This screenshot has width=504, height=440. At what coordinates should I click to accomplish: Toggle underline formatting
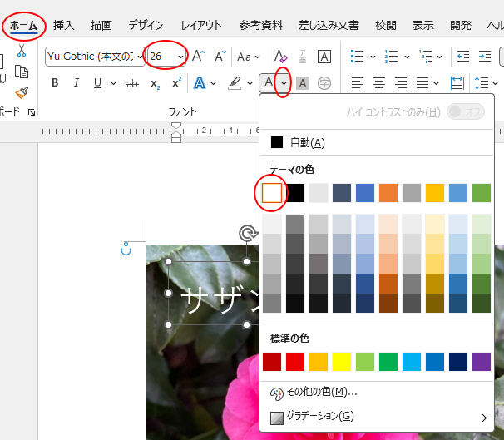[x=97, y=83]
